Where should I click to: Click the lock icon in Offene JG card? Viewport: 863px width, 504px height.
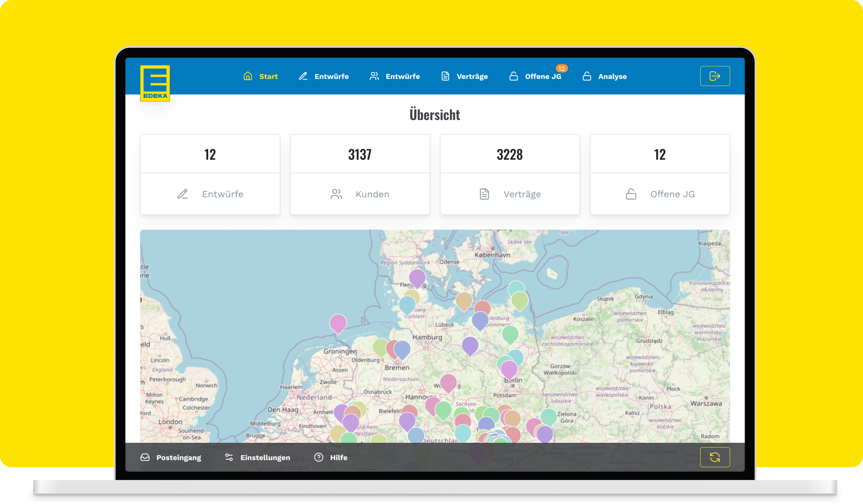coord(631,194)
